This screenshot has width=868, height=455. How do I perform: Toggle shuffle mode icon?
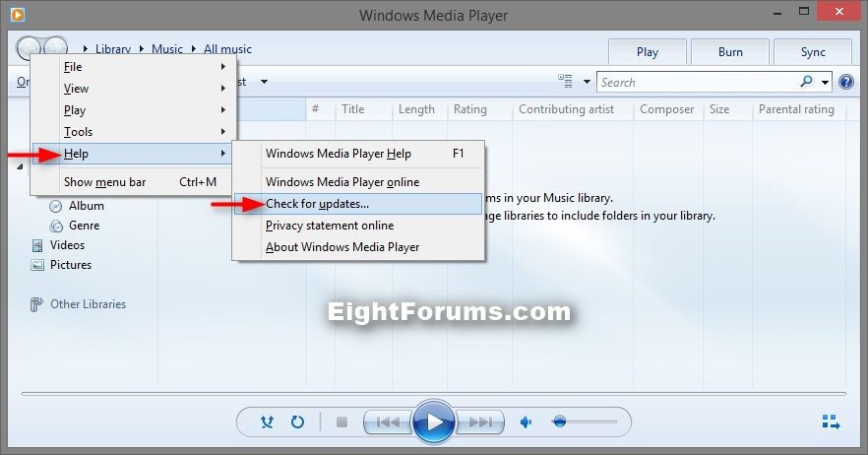(267, 422)
